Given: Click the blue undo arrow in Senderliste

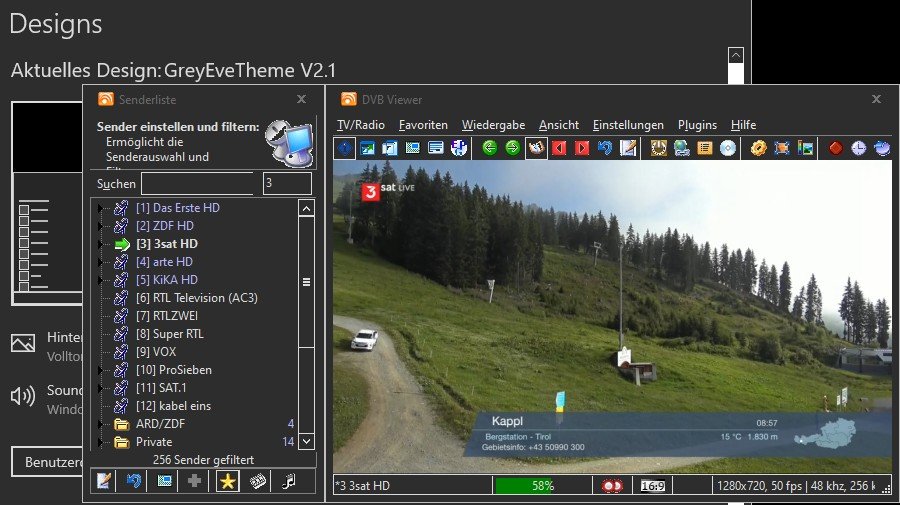Looking at the screenshot, I should (x=133, y=481).
